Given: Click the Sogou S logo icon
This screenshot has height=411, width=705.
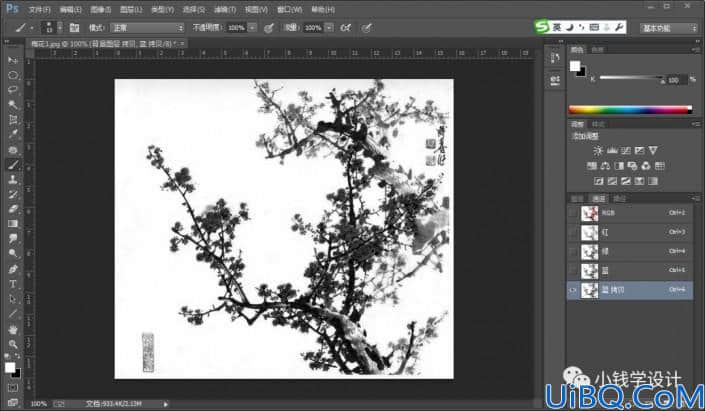Looking at the screenshot, I should (x=542, y=27).
